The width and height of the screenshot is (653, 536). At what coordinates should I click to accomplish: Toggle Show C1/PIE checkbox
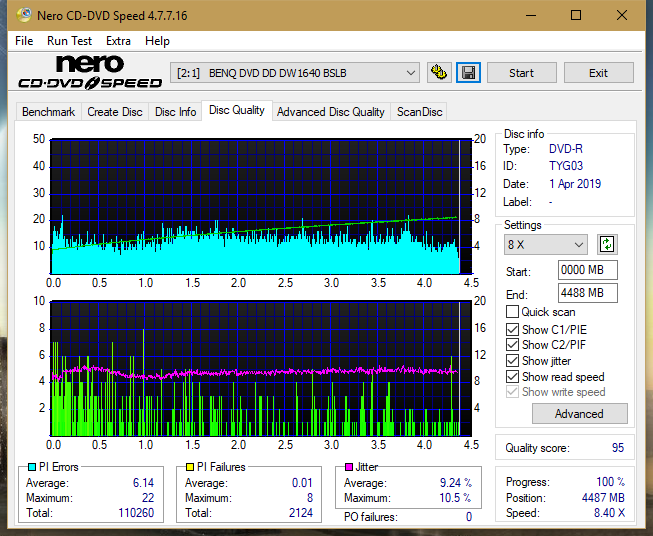[512, 329]
